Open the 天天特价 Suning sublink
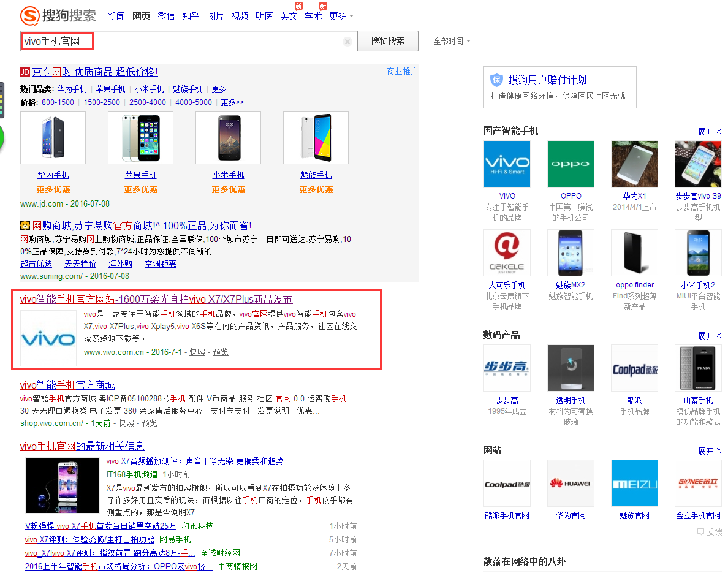728x573 pixels. (x=80, y=264)
